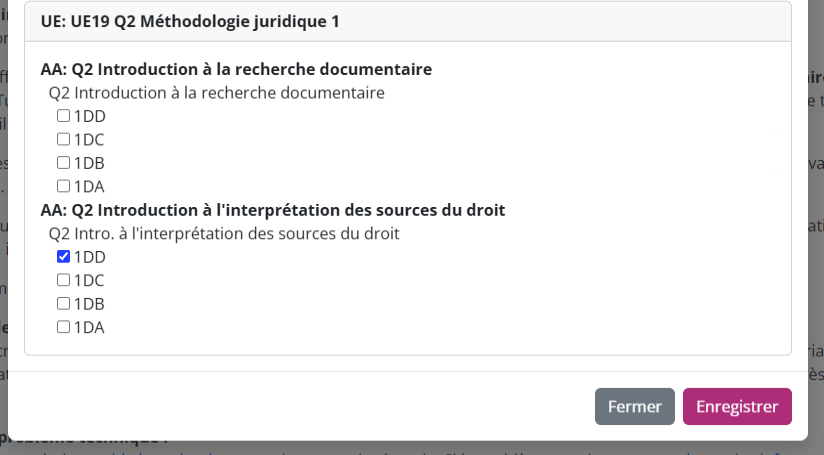Click 1DD label text under recherche documentaire
This screenshot has width=824, height=455.
[89, 116]
